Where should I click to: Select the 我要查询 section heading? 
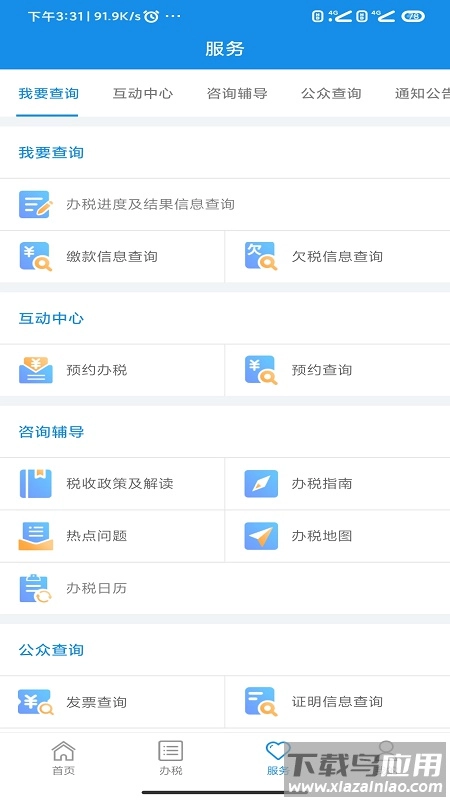coord(51,153)
